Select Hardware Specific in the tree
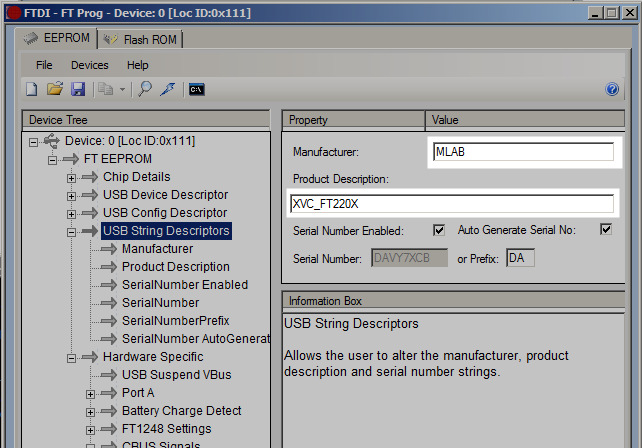 (153, 357)
